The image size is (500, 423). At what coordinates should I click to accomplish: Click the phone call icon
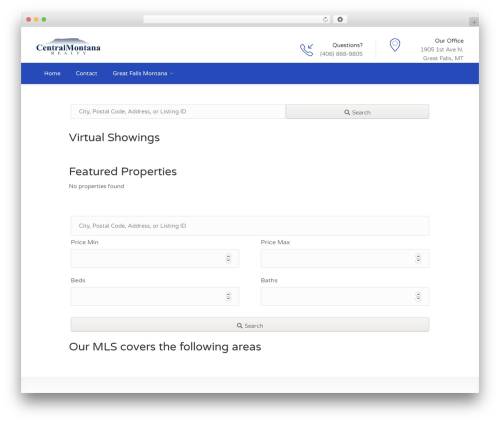tap(306, 50)
